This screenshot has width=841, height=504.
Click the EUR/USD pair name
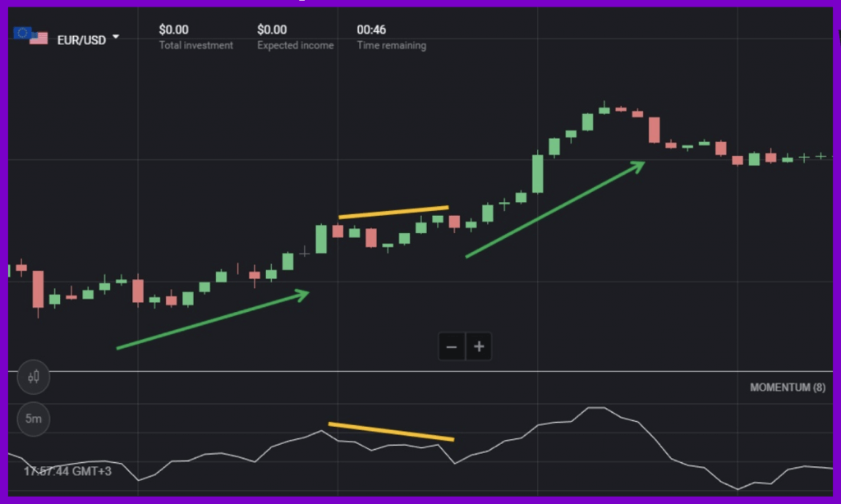[x=81, y=39]
